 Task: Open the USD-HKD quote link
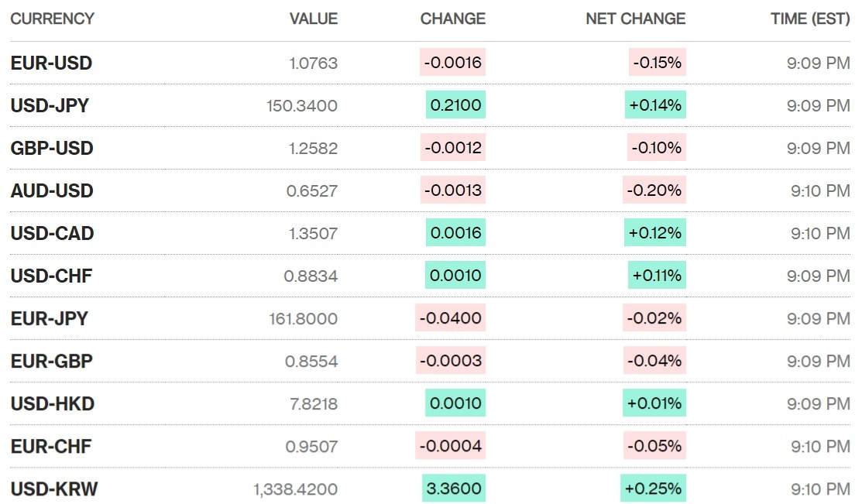pyautogui.click(x=52, y=404)
